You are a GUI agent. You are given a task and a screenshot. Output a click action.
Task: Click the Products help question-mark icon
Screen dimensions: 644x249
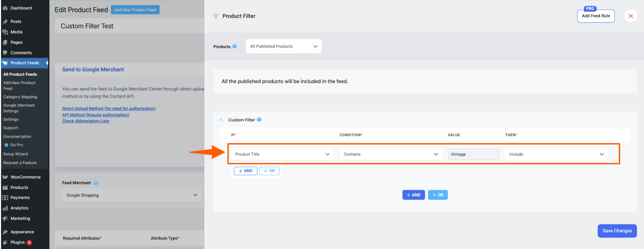(234, 46)
